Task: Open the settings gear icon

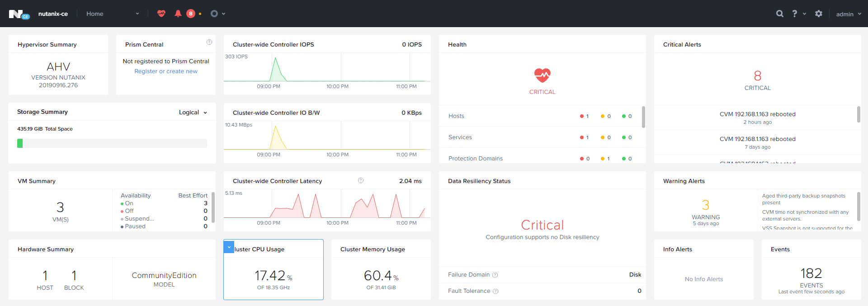Action: pyautogui.click(x=819, y=14)
